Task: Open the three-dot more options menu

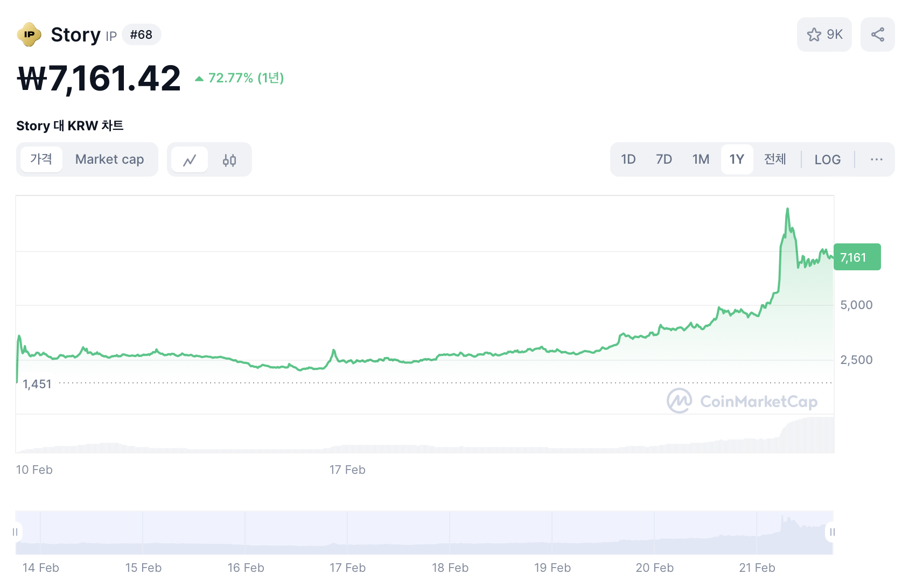Action: click(x=876, y=159)
